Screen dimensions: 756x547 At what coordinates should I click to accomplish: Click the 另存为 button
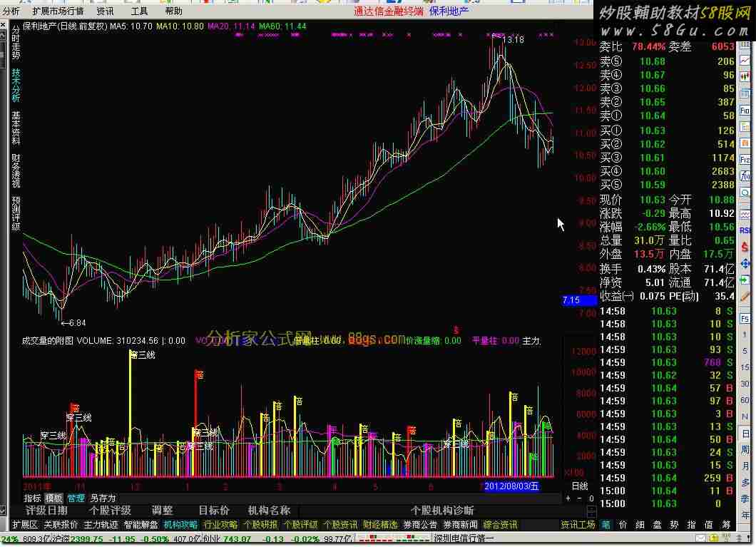coord(103,499)
